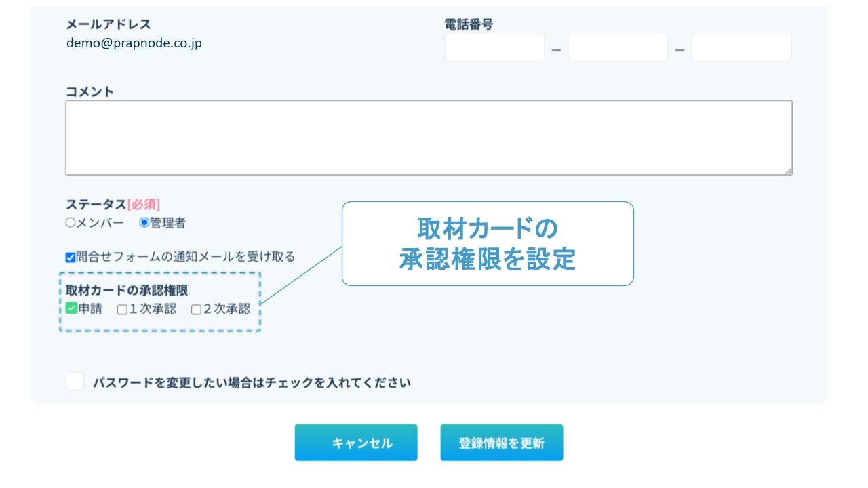This screenshot has height=488, width=868.
Task: Uncheck the 申請 permission checkbox
Action: pos(71,310)
